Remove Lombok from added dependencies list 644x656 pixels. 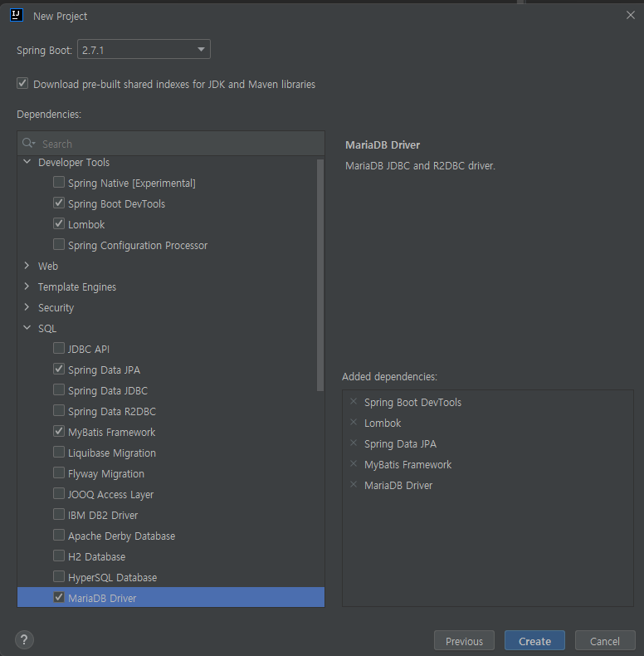[x=354, y=422]
